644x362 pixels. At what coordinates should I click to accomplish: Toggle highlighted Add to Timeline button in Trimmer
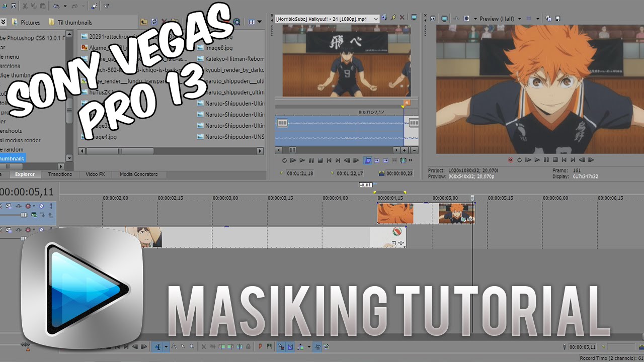(367, 160)
